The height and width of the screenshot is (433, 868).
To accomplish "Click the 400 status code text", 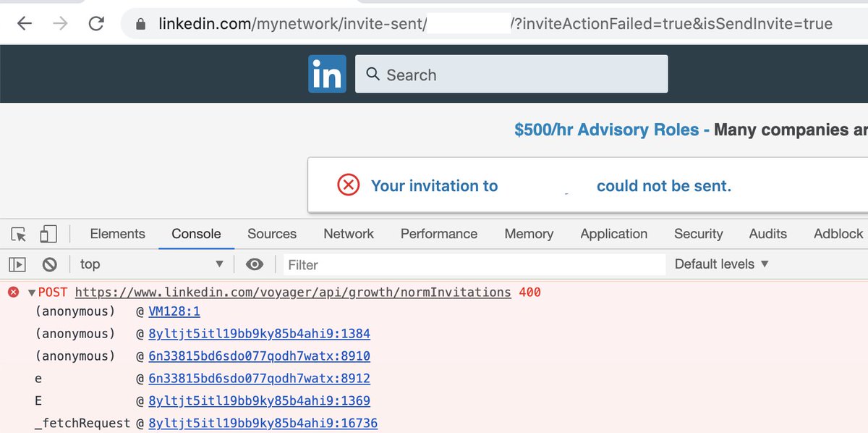I will (529, 293).
